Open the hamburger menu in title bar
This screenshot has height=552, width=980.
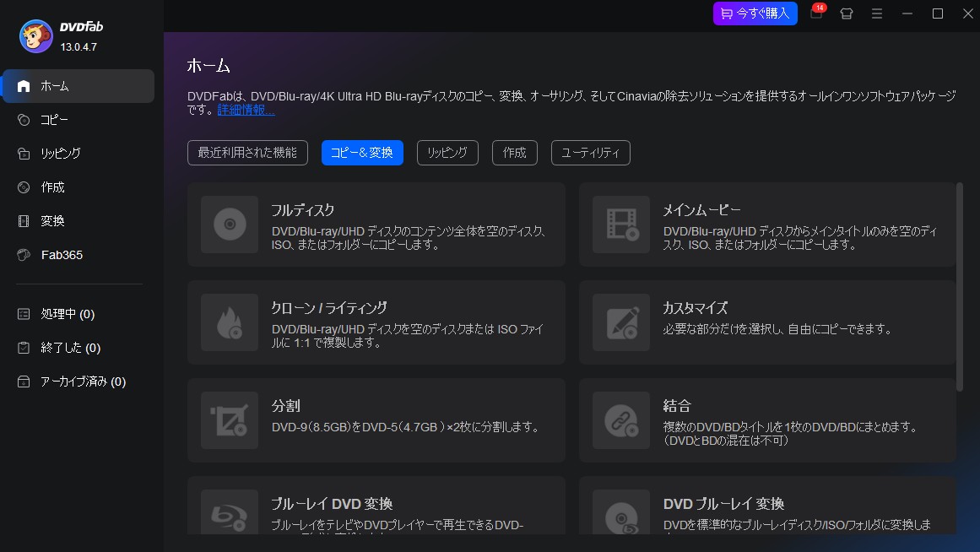[x=877, y=14]
